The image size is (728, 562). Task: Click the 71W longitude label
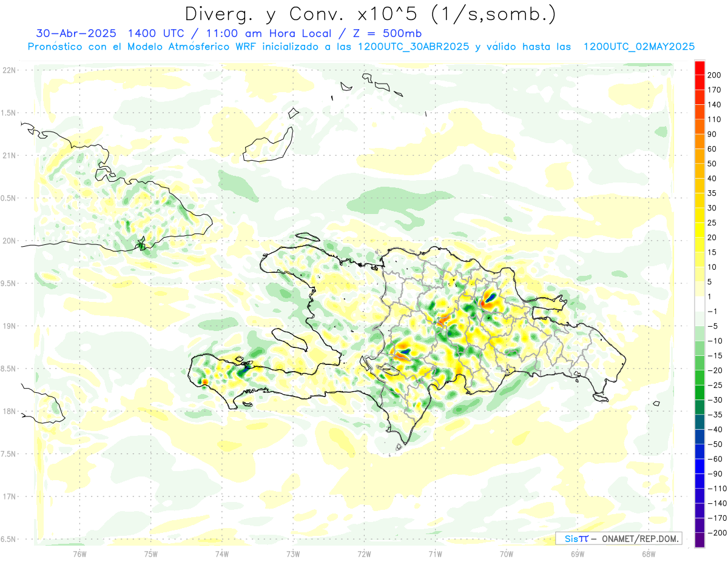coord(435,554)
